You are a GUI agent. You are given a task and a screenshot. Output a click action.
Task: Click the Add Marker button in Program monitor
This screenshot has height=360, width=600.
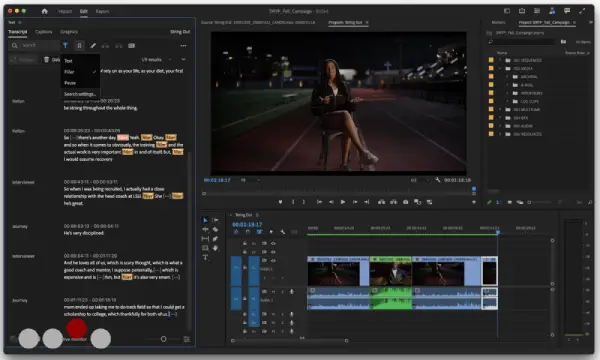(280, 202)
